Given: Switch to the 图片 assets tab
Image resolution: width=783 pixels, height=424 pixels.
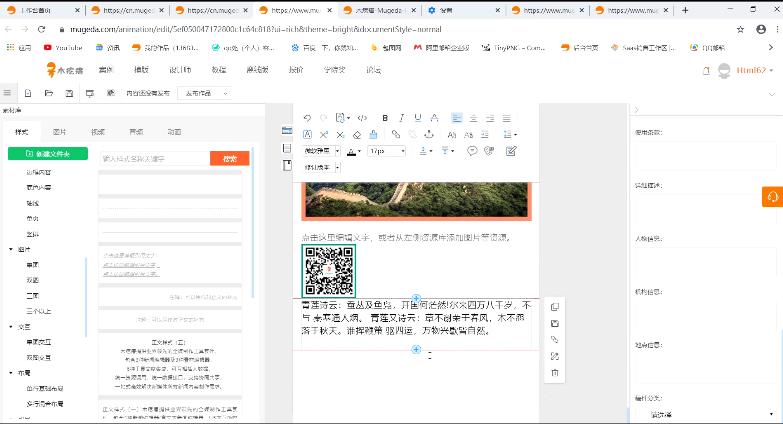Looking at the screenshot, I should 59,132.
